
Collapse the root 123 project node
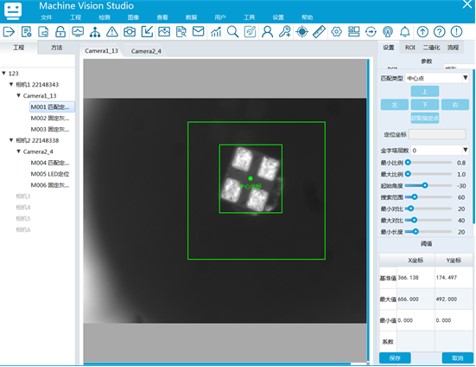(x=4, y=73)
